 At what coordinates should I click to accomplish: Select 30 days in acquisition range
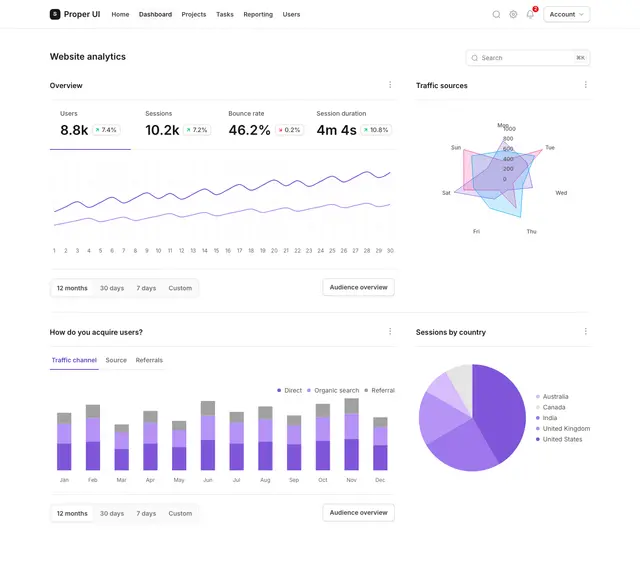tap(112, 513)
